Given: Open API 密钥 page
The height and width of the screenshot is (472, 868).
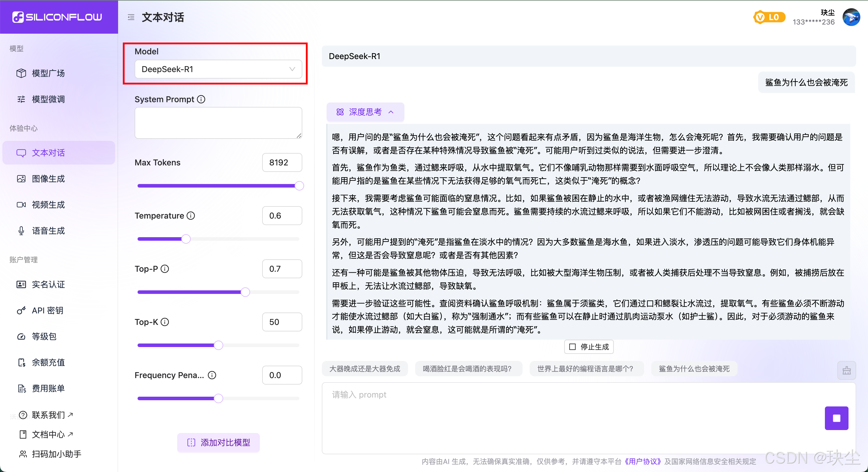Looking at the screenshot, I should 48,310.
